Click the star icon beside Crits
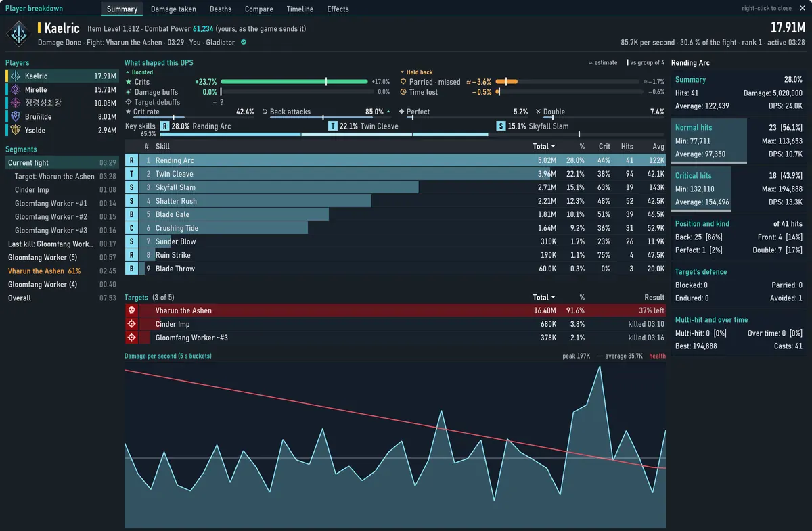Viewport: 812px width, 531px height. (x=129, y=82)
